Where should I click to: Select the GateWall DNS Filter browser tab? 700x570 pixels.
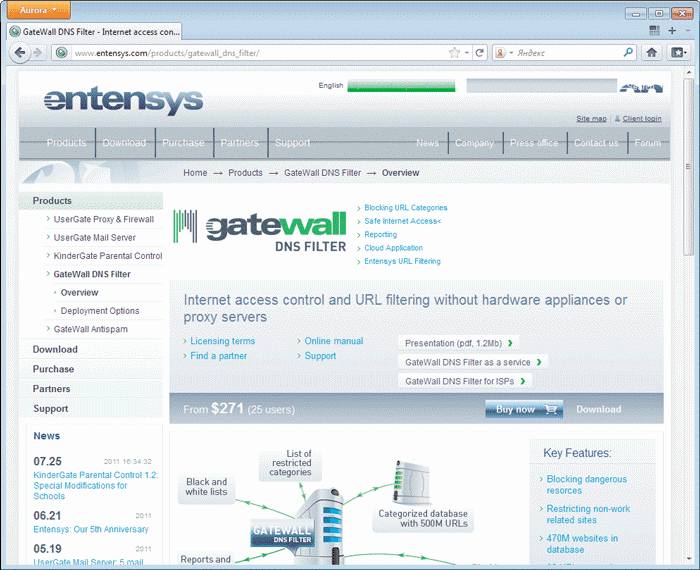[x=95, y=32]
